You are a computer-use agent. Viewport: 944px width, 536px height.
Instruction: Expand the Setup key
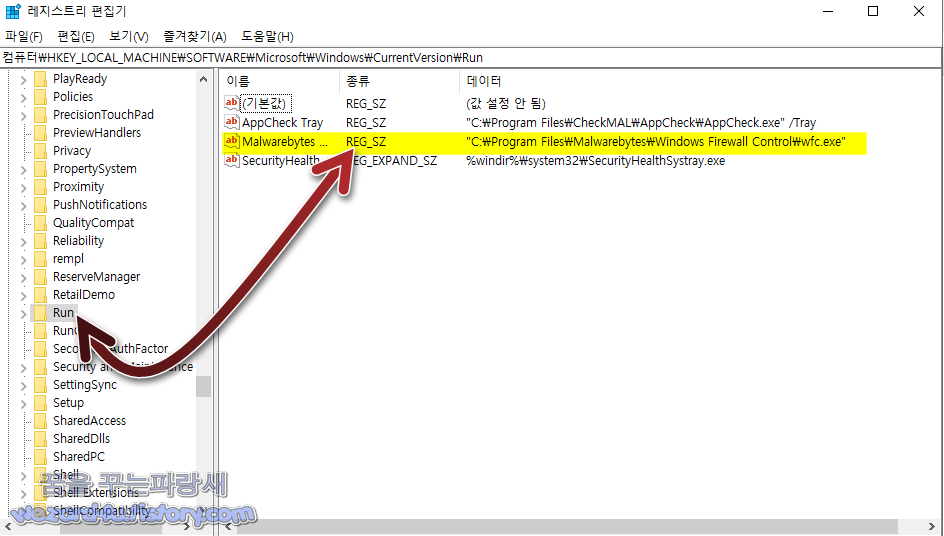pyautogui.click(x=23, y=404)
